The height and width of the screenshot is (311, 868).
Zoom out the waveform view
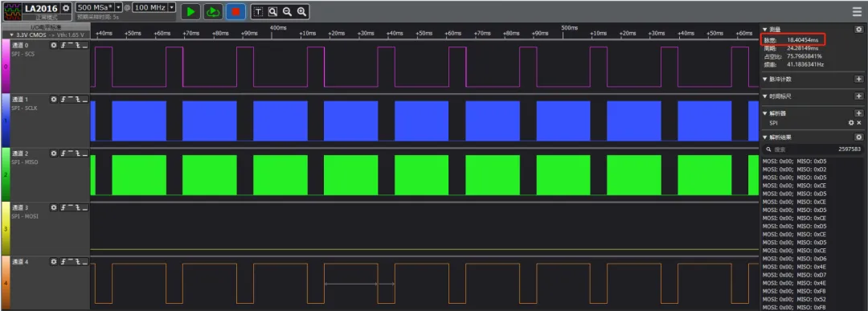287,11
